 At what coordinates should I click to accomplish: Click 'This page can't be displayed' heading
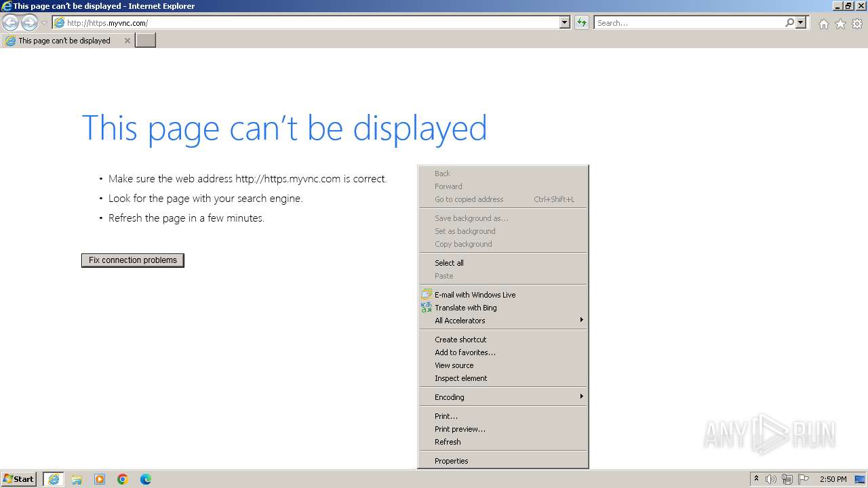point(284,127)
